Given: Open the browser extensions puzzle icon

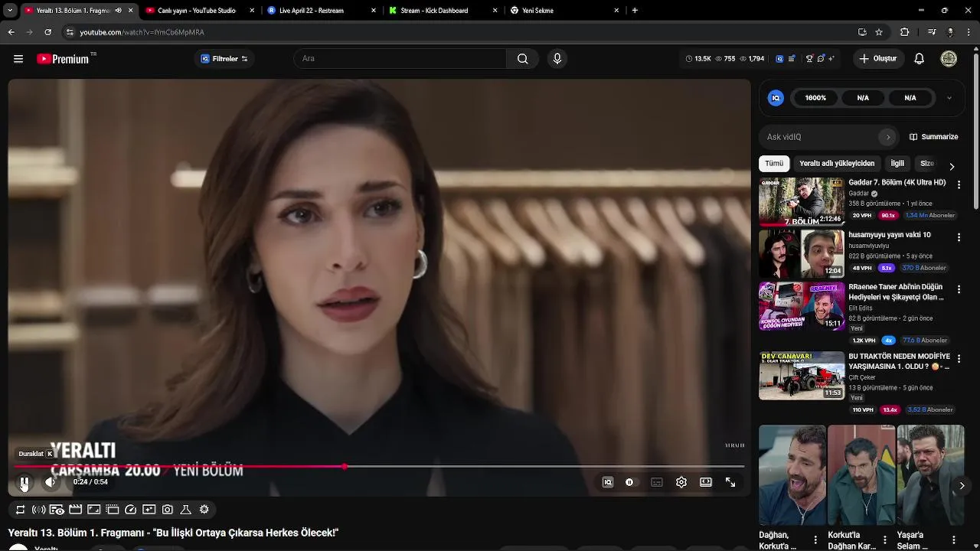Looking at the screenshot, I should (904, 32).
